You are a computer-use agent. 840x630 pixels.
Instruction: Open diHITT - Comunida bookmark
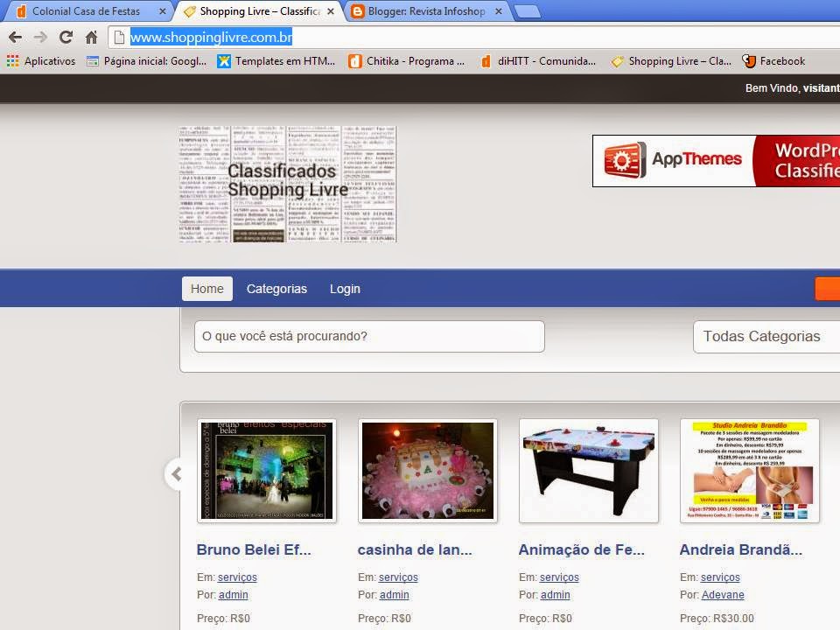[538, 61]
